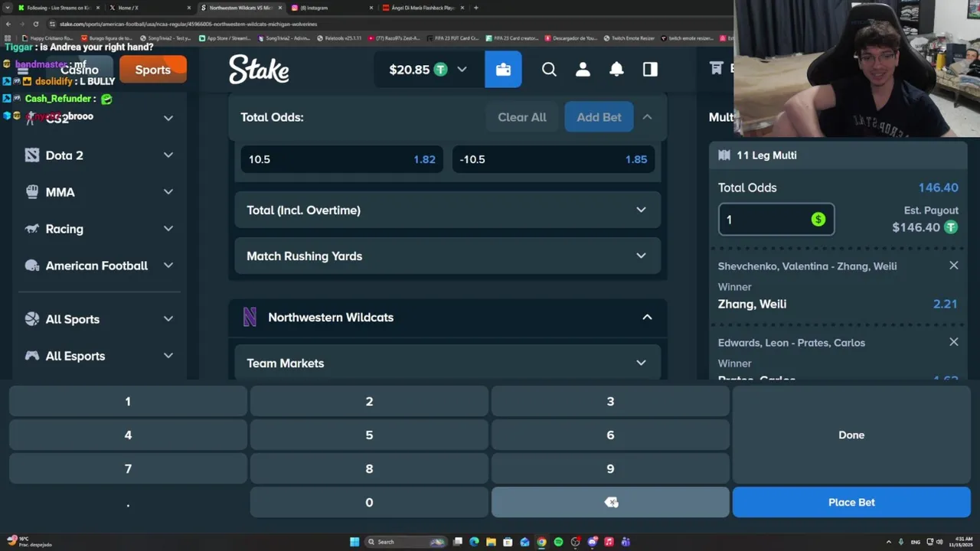Image resolution: width=980 pixels, height=551 pixels.
Task: Switch to Ángel Di María Flashback tab
Action: [x=423, y=8]
